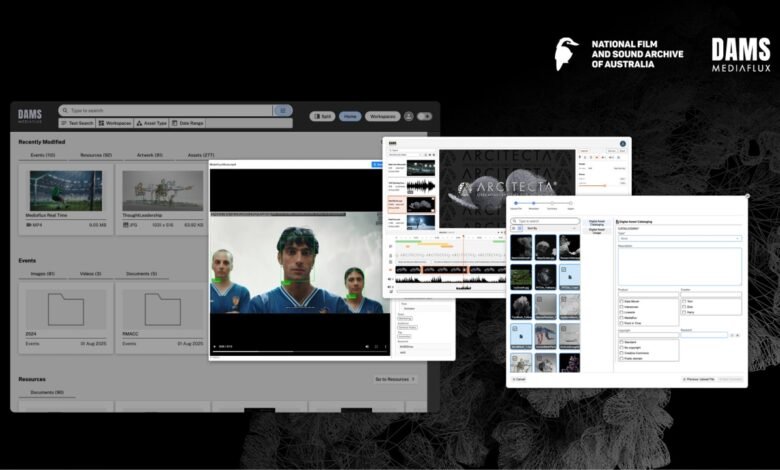Check the first checkbox in the Product list

click(x=621, y=301)
